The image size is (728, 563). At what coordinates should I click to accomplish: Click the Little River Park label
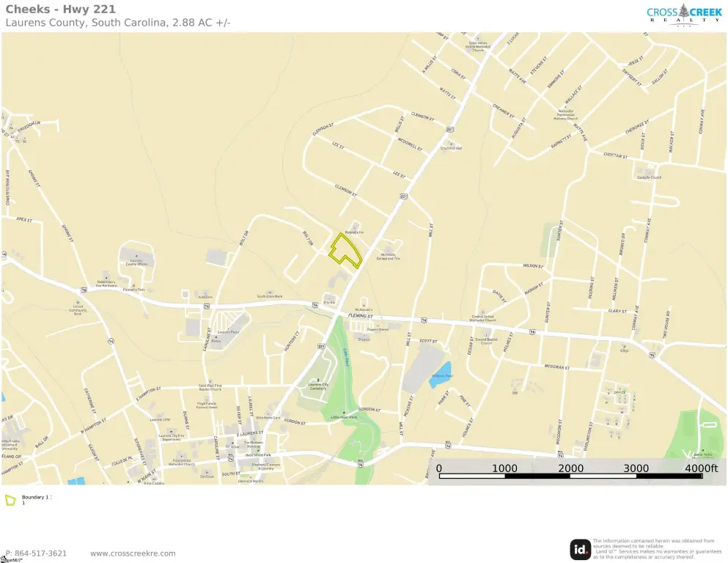344,417
